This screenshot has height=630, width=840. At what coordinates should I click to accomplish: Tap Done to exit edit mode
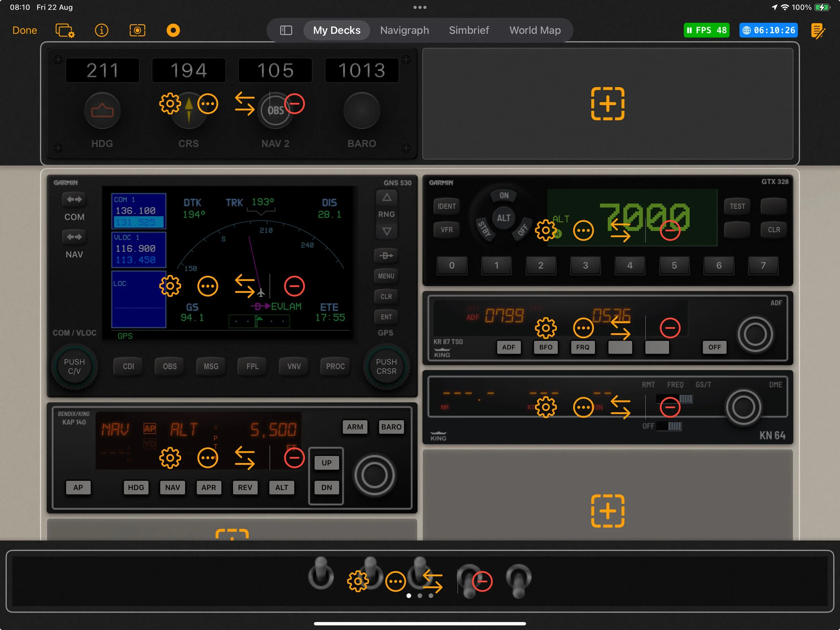pos(25,30)
